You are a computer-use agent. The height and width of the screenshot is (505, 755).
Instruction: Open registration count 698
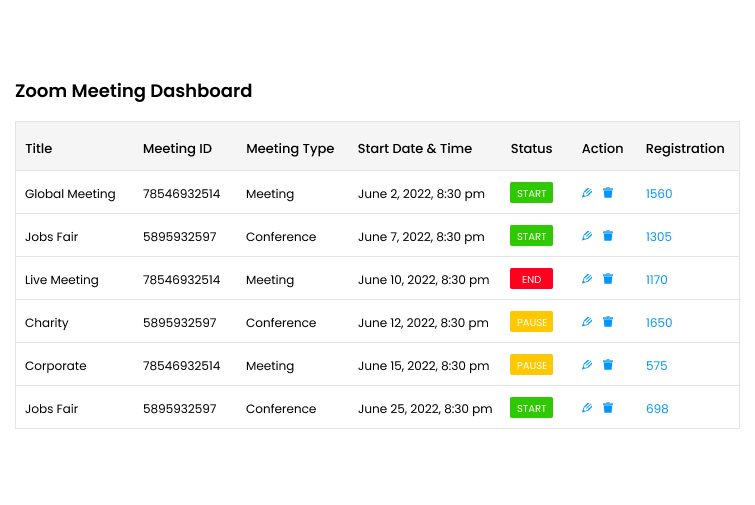[x=657, y=409]
